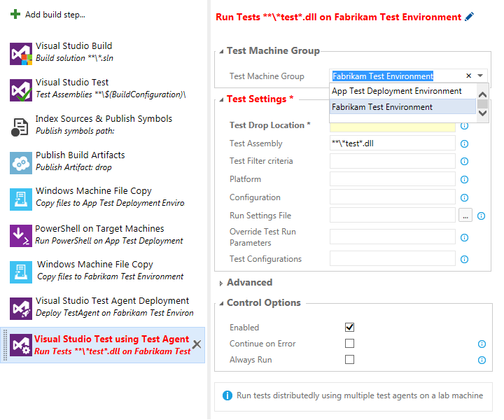Image resolution: width=504 pixels, height=420 pixels.
Task: Check the Always Run checkbox
Action: (x=350, y=359)
